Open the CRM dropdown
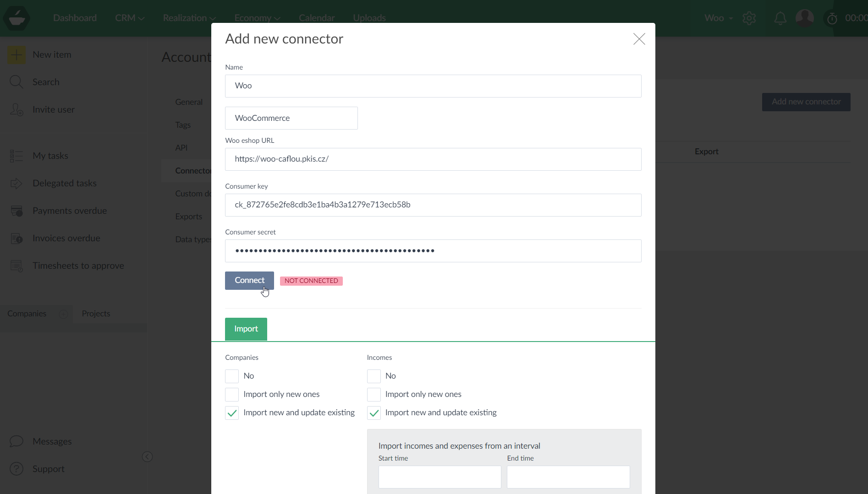The width and height of the screenshot is (868, 494). tap(129, 18)
